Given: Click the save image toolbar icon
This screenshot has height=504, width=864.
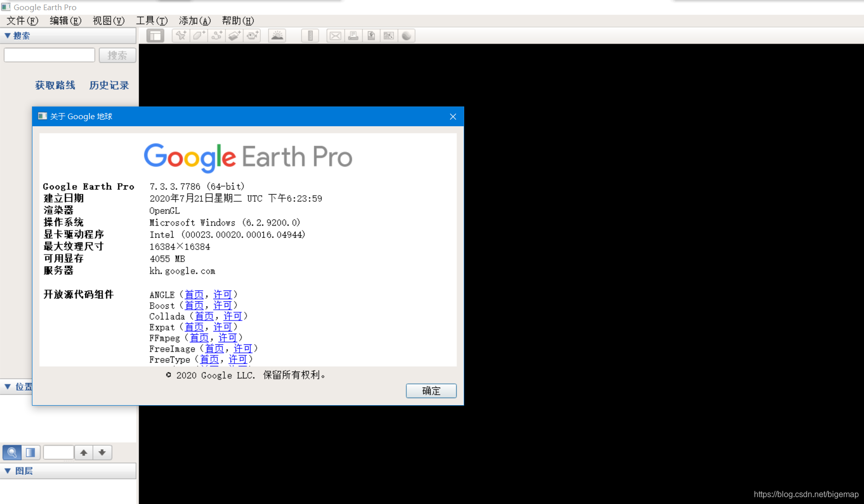Looking at the screenshot, I should point(371,35).
